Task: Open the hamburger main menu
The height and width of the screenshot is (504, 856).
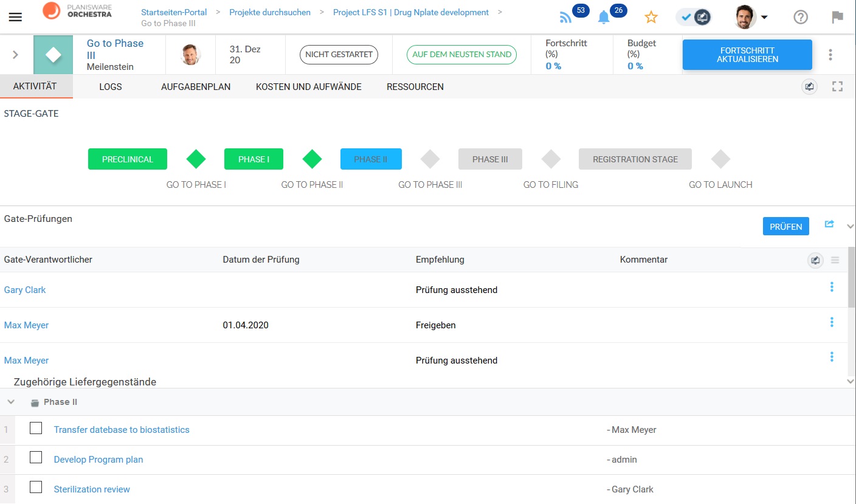Action: [x=15, y=17]
